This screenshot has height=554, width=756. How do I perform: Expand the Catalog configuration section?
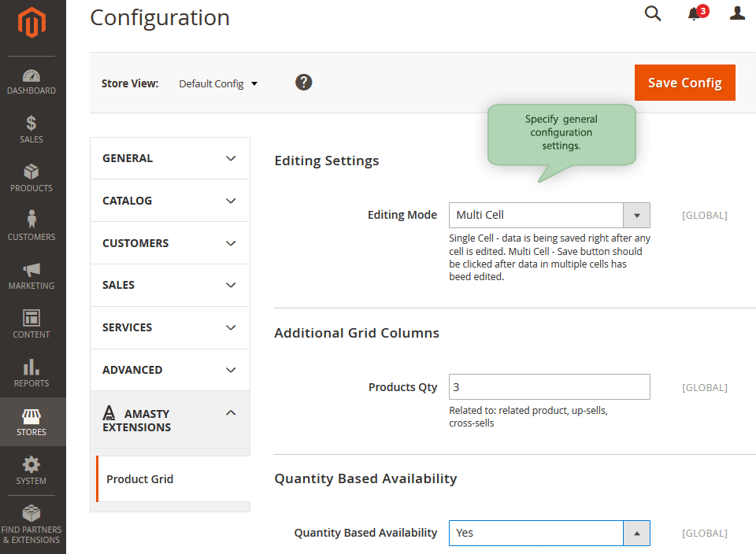tap(170, 201)
